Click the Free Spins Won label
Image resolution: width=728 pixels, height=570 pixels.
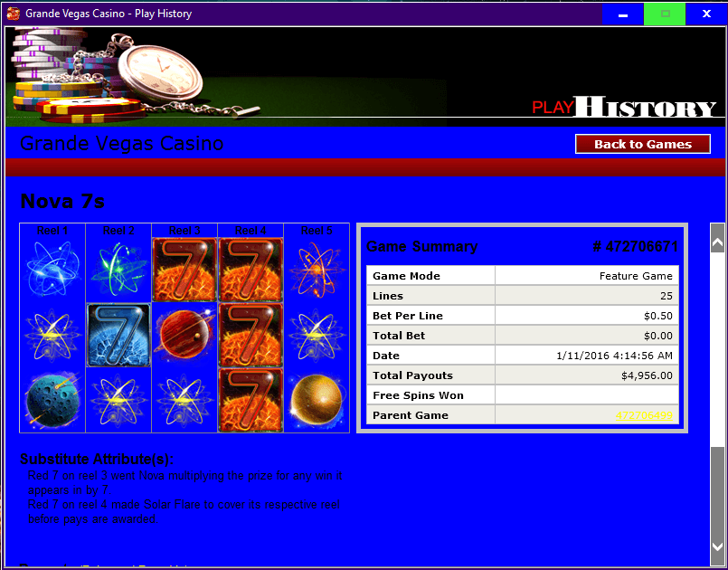418,395
